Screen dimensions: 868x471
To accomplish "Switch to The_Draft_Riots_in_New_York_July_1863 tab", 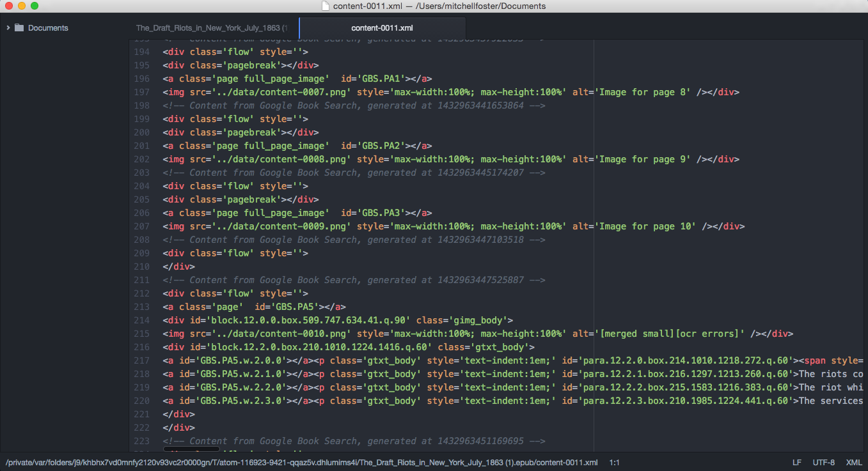I will pos(212,28).
